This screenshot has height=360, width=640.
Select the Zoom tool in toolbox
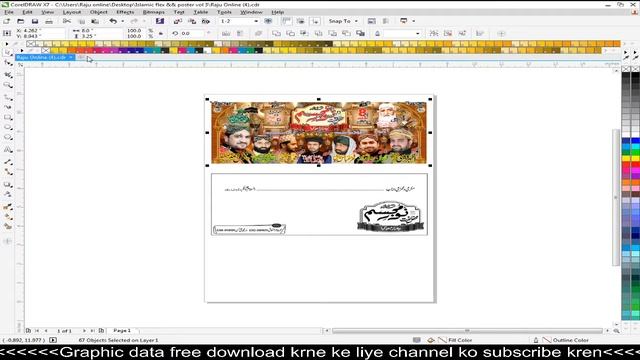point(8,85)
